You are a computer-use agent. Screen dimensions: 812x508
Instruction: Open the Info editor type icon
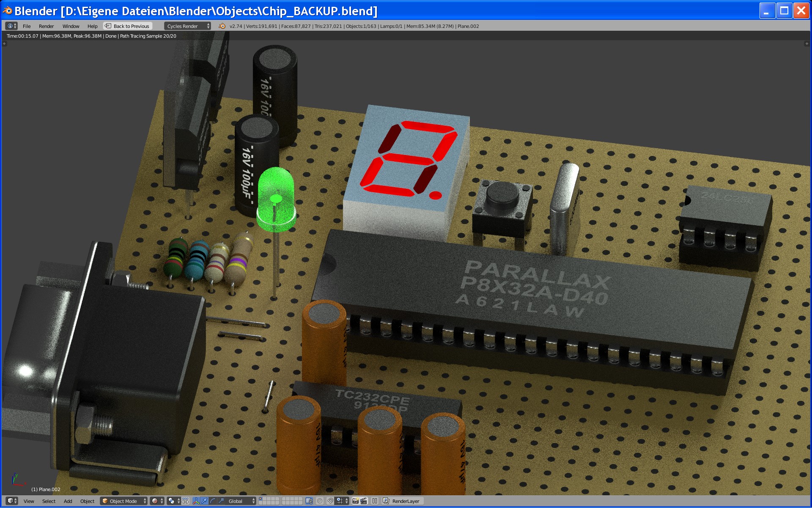[x=11, y=26]
